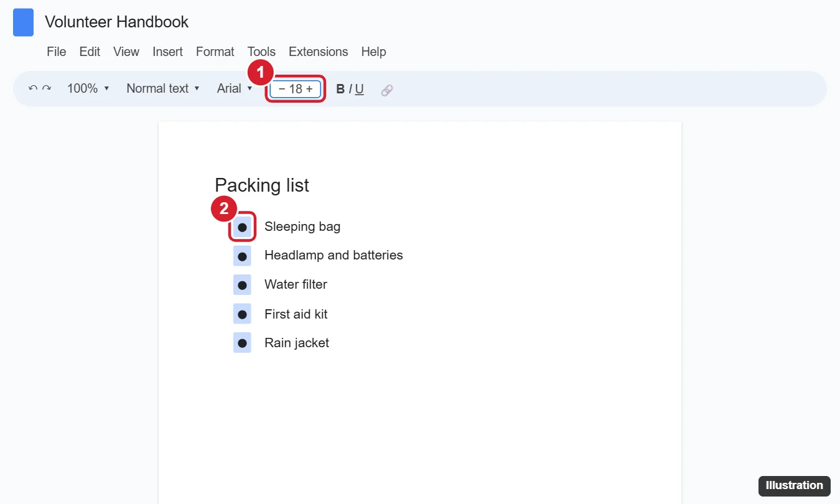Screen dimensions: 840x504
Task: Click the Volunteer Handbook document title
Action: (x=117, y=22)
